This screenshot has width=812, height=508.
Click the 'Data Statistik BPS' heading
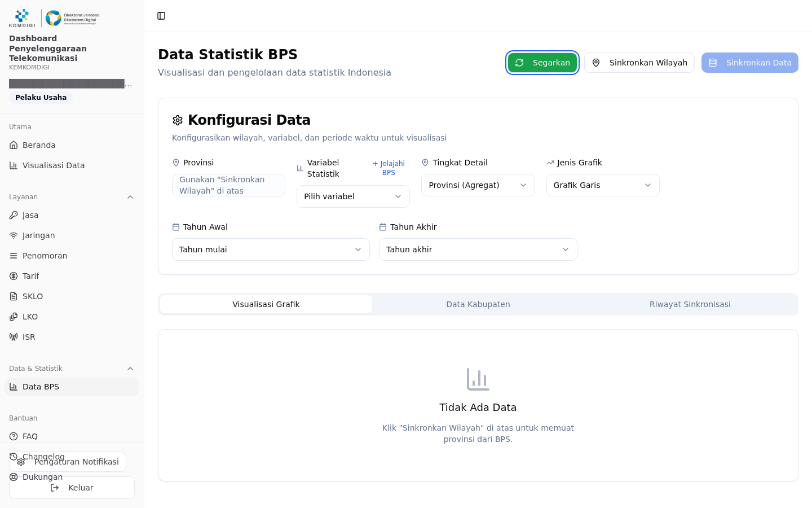coord(228,55)
